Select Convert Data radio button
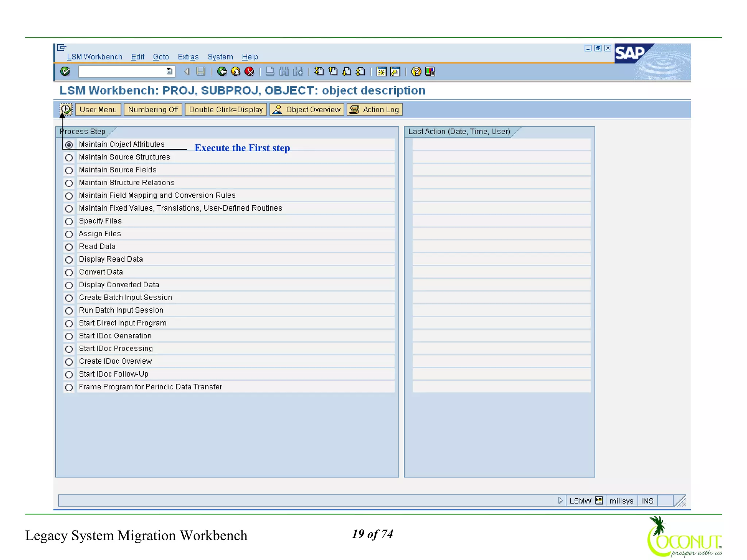This screenshot has height=560, width=747. (69, 272)
